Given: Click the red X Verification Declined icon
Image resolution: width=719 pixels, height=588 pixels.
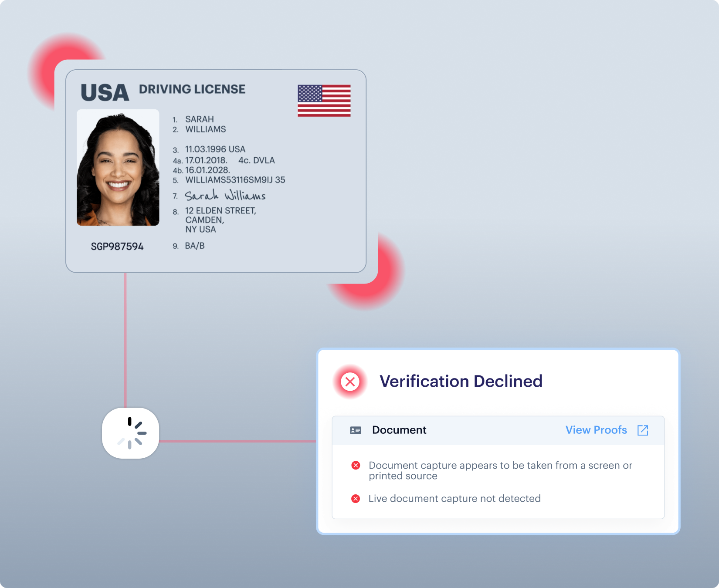Looking at the screenshot, I should coord(350,382).
